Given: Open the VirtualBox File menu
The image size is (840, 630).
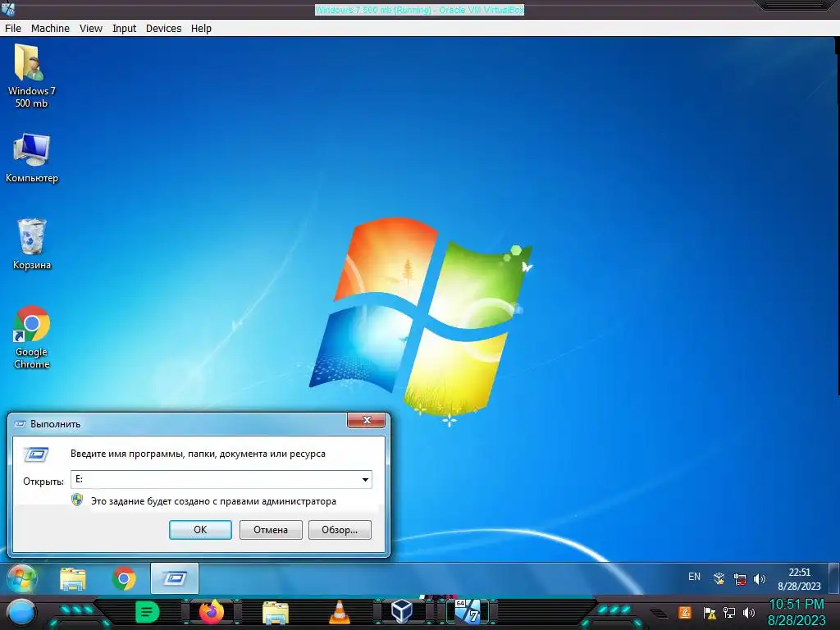Looking at the screenshot, I should click(x=13, y=29).
